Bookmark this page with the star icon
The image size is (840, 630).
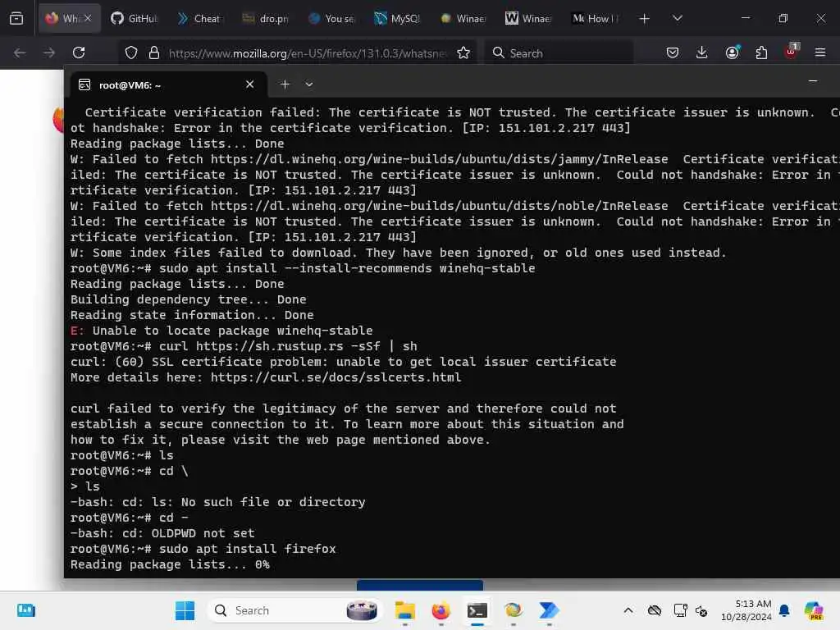tap(463, 52)
